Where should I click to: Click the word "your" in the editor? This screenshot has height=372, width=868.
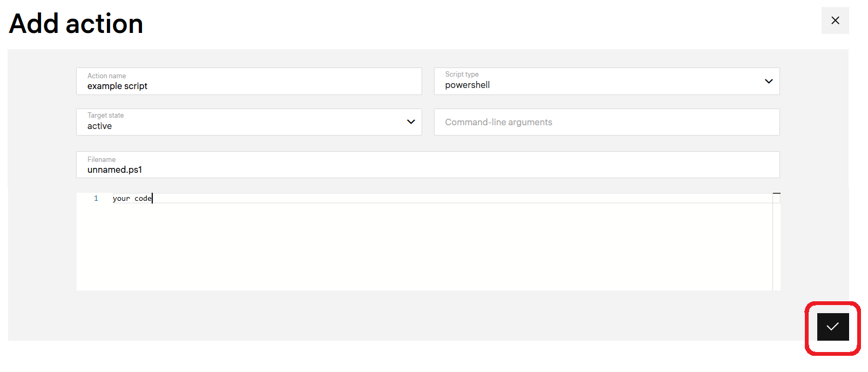pyautogui.click(x=121, y=199)
